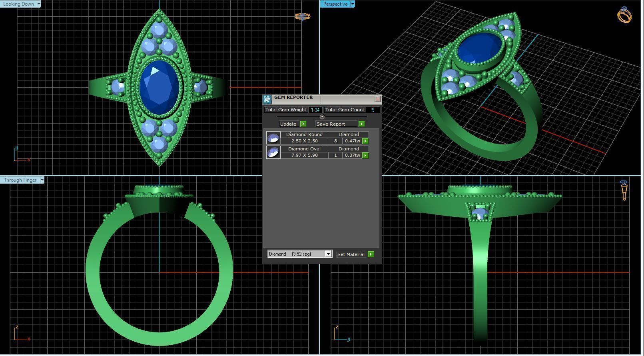The image size is (644, 356).
Task: Click the gold ring icon in Perspective viewport
Action: pos(624,15)
